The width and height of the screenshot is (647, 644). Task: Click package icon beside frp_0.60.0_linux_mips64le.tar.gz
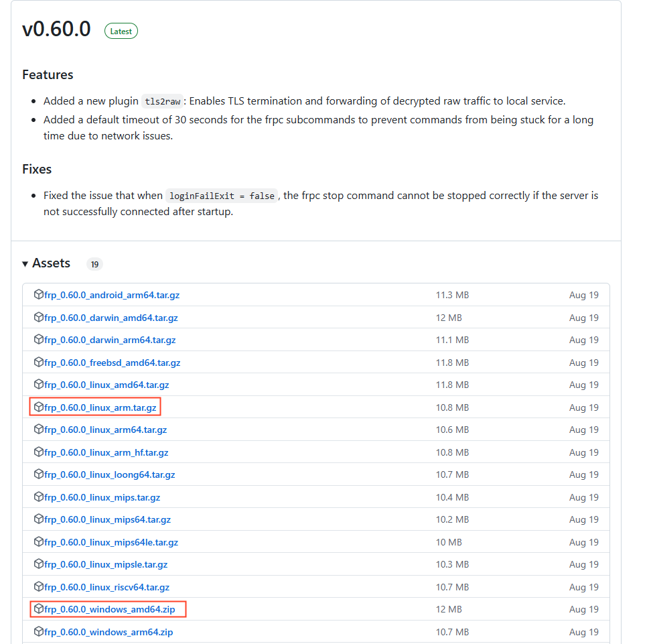coord(39,542)
